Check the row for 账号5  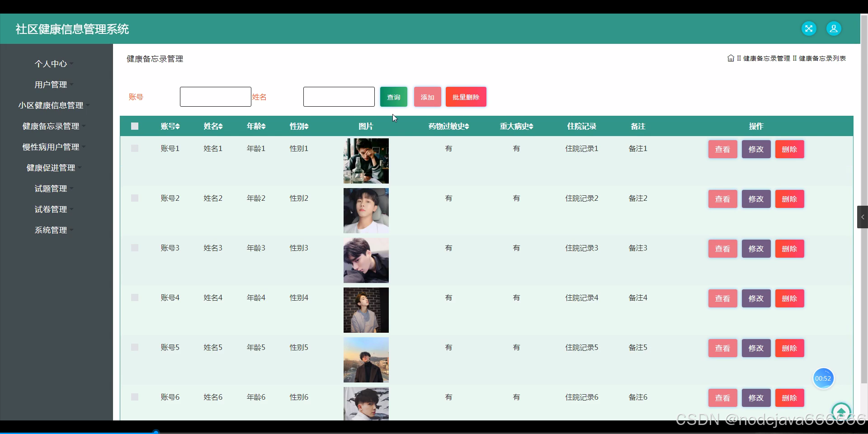pos(135,347)
